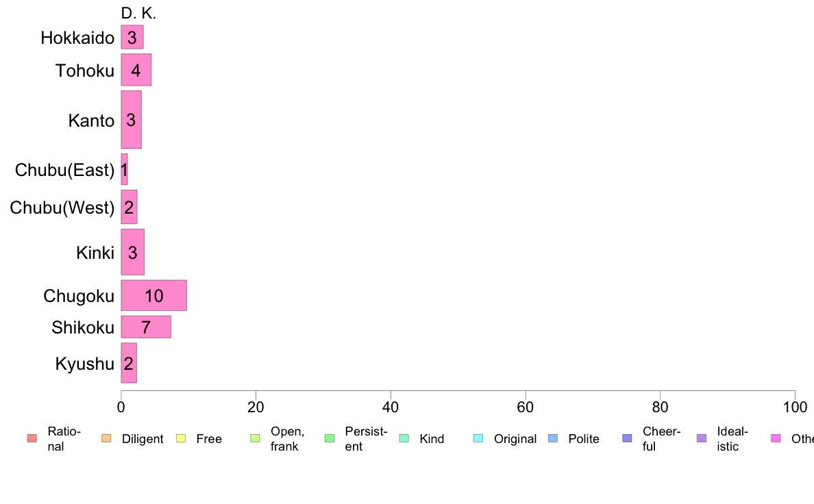The width and height of the screenshot is (814, 504).
Task: Click the Kinki row label
Action: pos(95,253)
